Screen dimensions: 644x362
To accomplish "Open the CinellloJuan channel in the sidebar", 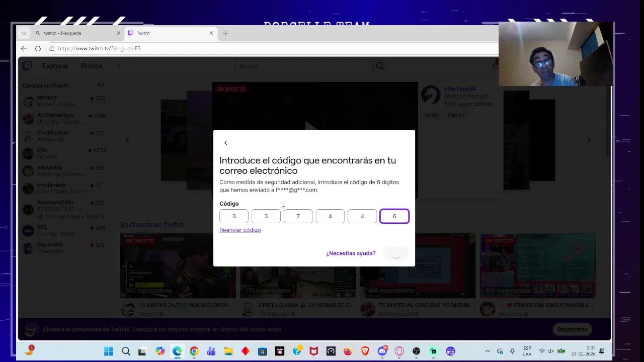I will pos(64,136).
